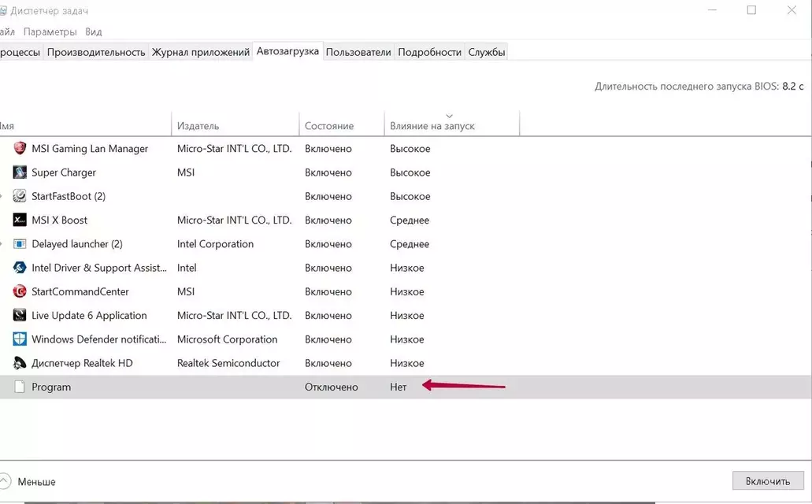This screenshot has height=504, width=812.
Task: Select the Program entry name
Action: tap(51, 387)
